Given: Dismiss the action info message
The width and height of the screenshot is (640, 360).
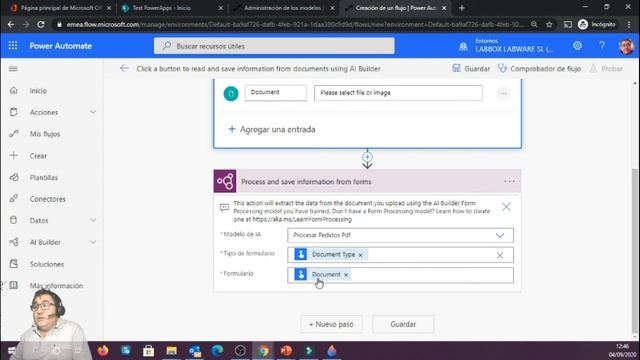Looking at the screenshot, I should [506, 207].
